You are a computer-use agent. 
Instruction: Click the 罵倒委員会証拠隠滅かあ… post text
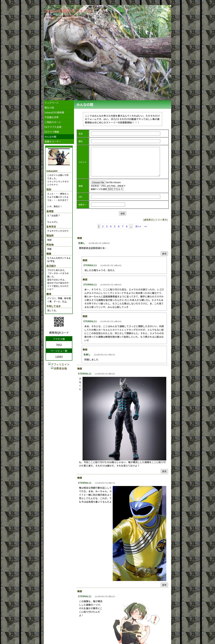click(x=93, y=248)
